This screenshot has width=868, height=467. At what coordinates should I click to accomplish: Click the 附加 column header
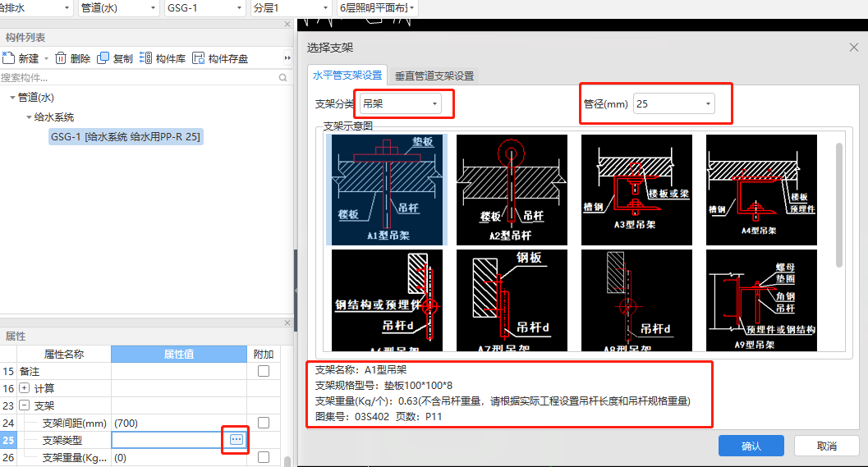pyautogui.click(x=264, y=354)
